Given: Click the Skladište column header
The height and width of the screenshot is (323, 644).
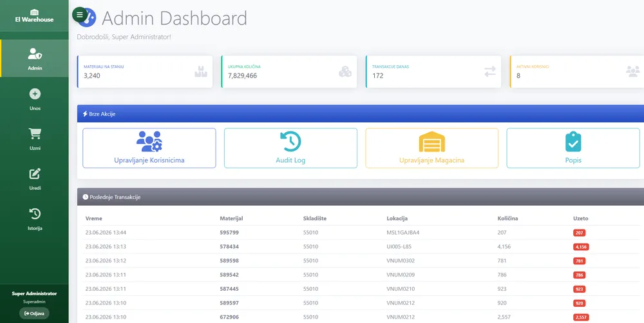Looking at the screenshot, I should [315, 218].
